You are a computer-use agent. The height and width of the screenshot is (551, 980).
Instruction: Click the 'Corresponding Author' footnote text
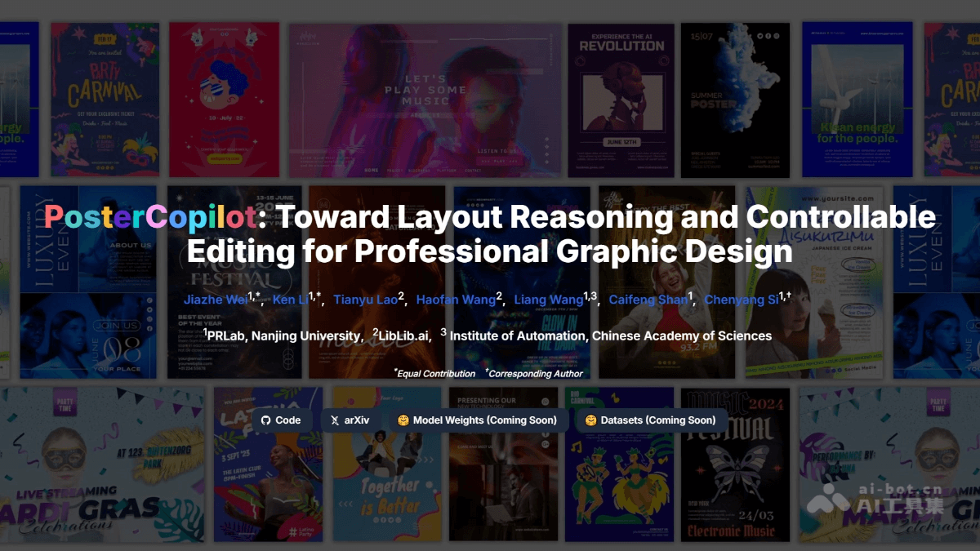click(534, 373)
